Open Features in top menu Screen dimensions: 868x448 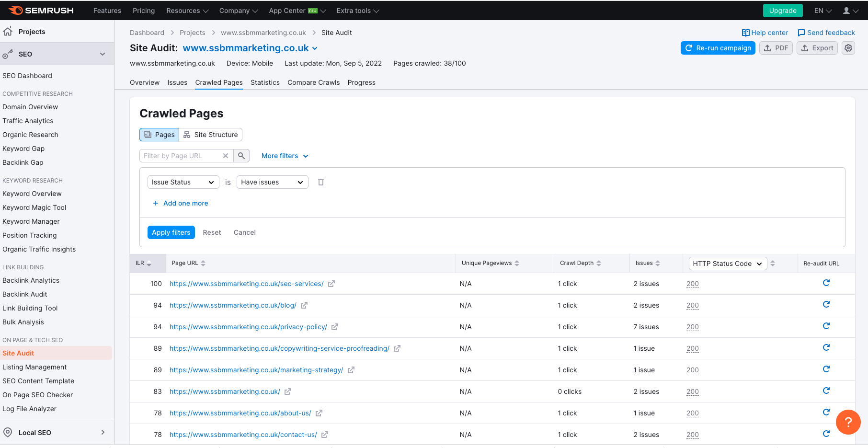click(107, 11)
